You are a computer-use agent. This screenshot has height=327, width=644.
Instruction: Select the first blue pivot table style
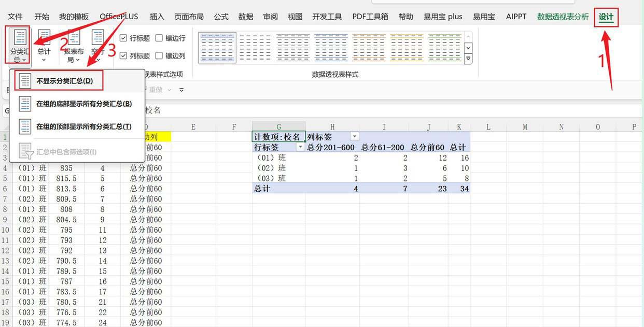[217, 47]
